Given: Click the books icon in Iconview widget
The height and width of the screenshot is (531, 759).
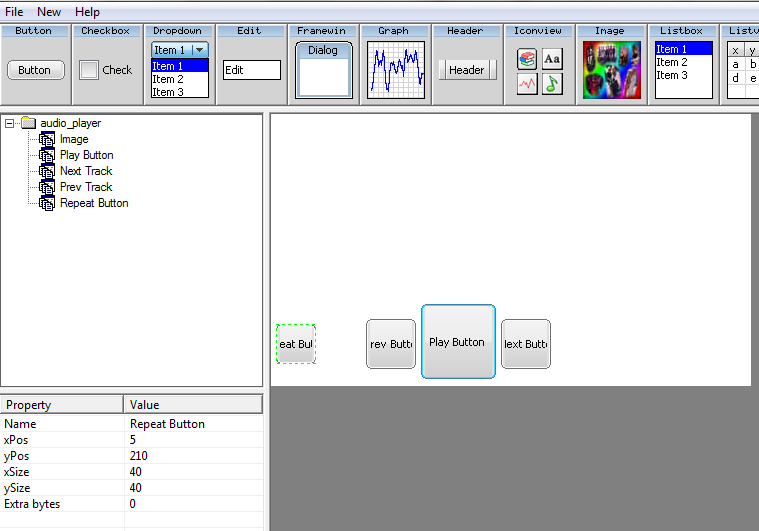Looking at the screenshot, I should (527, 60).
